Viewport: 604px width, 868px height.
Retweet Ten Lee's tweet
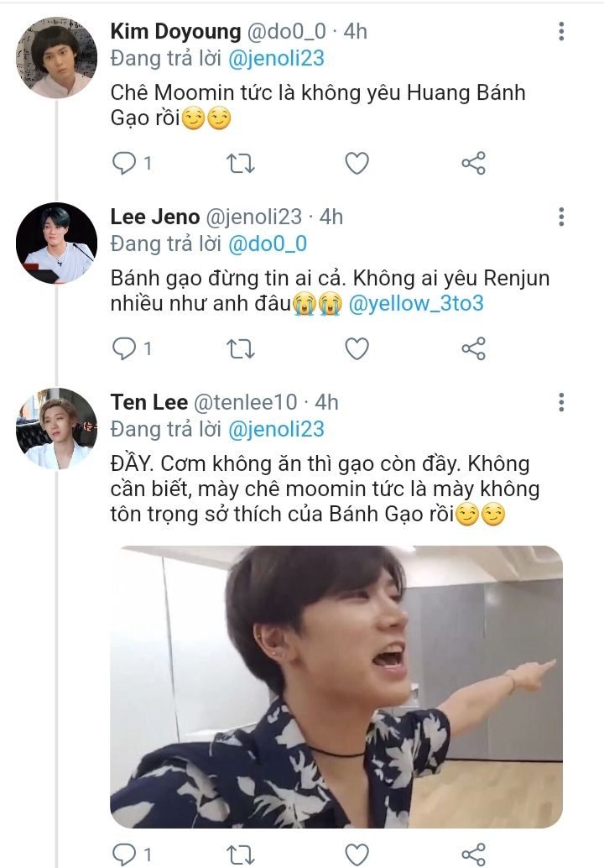[242, 855]
